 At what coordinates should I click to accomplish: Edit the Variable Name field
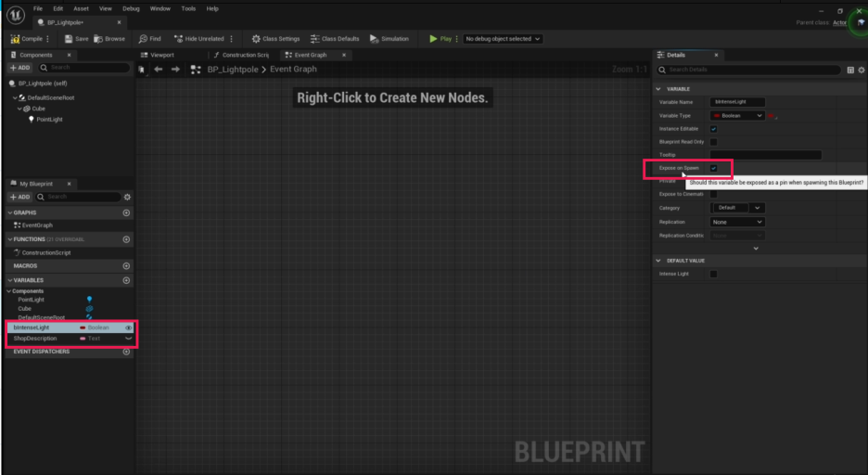(x=737, y=102)
